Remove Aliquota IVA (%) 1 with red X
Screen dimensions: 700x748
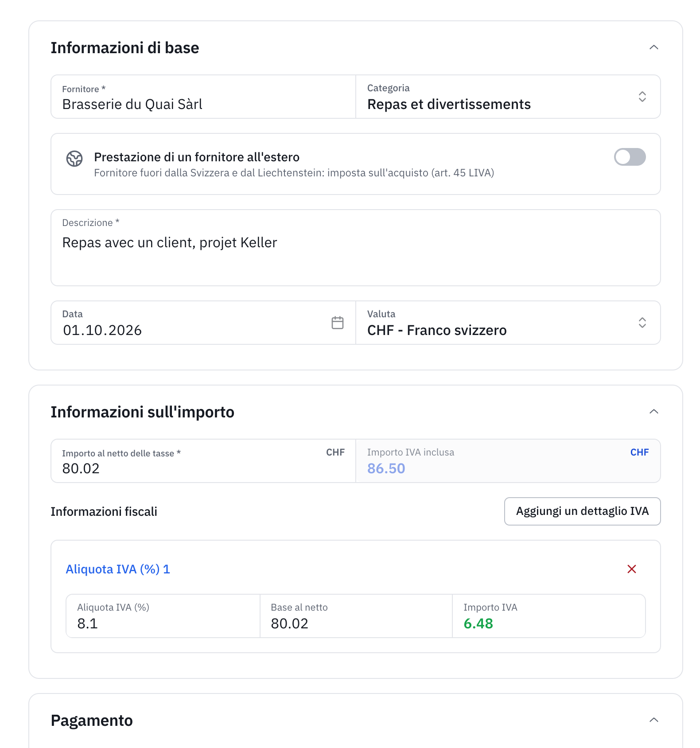(632, 569)
